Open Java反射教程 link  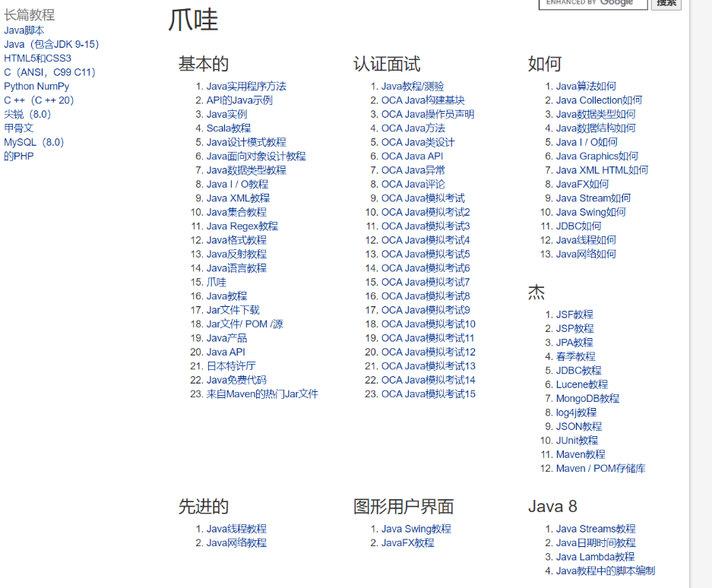236,254
